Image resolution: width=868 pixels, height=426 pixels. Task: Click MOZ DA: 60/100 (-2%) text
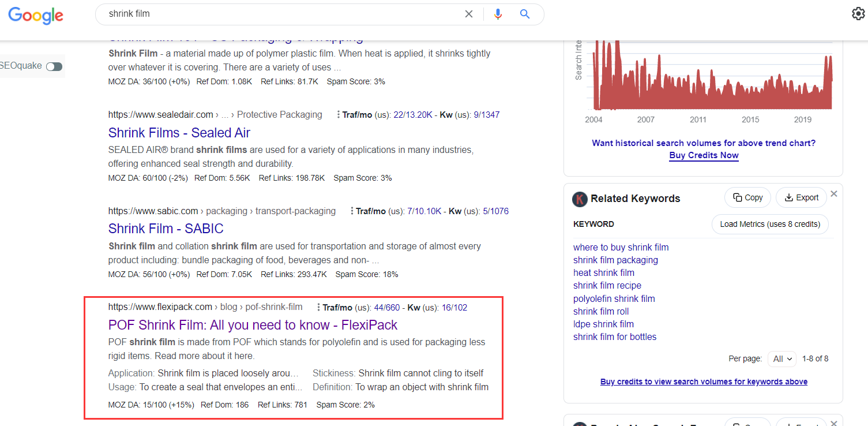[x=148, y=178]
